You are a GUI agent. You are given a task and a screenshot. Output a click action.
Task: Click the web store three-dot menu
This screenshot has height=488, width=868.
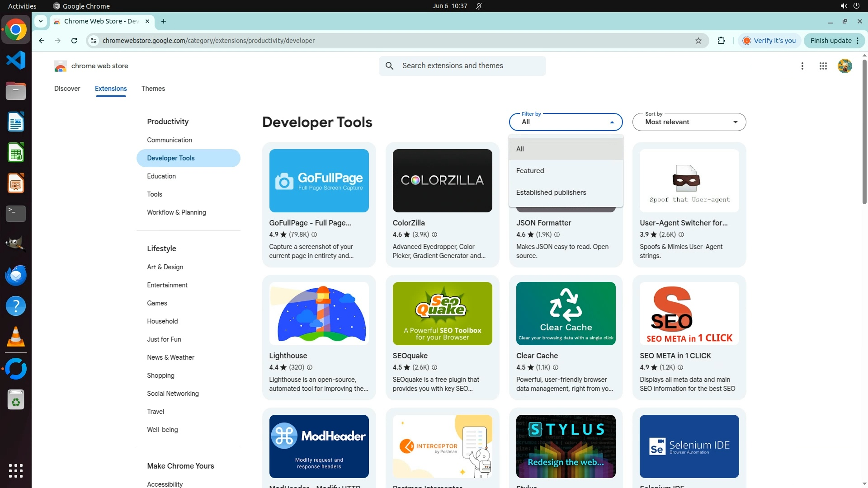[802, 66]
